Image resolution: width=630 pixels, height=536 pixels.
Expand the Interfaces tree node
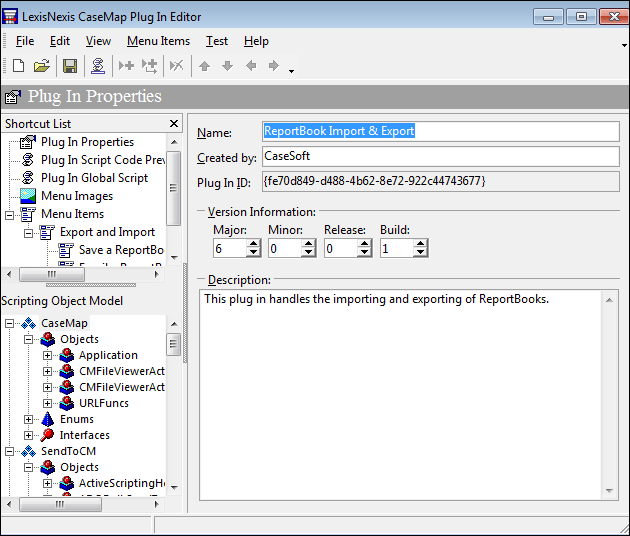pyautogui.click(x=29, y=435)
